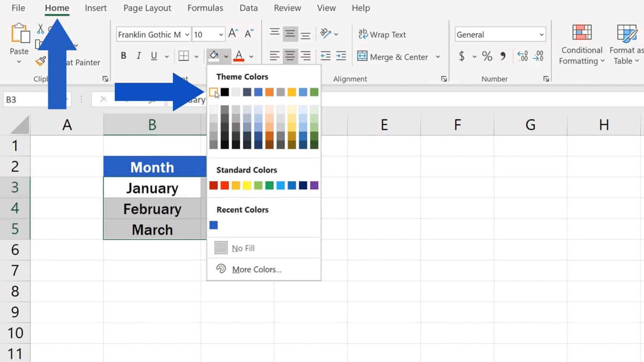Click More Colors in the fill menu

click(x=257, y=269)
